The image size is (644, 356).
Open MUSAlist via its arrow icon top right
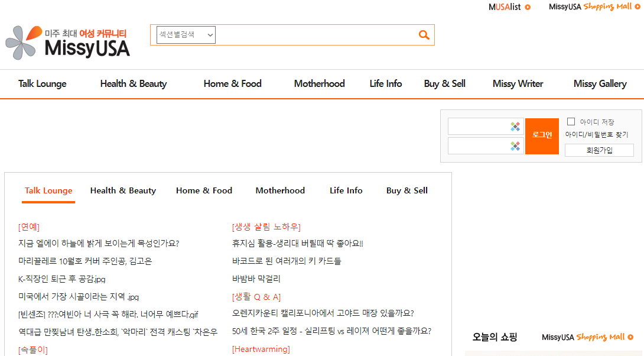[x=526, y=7]
